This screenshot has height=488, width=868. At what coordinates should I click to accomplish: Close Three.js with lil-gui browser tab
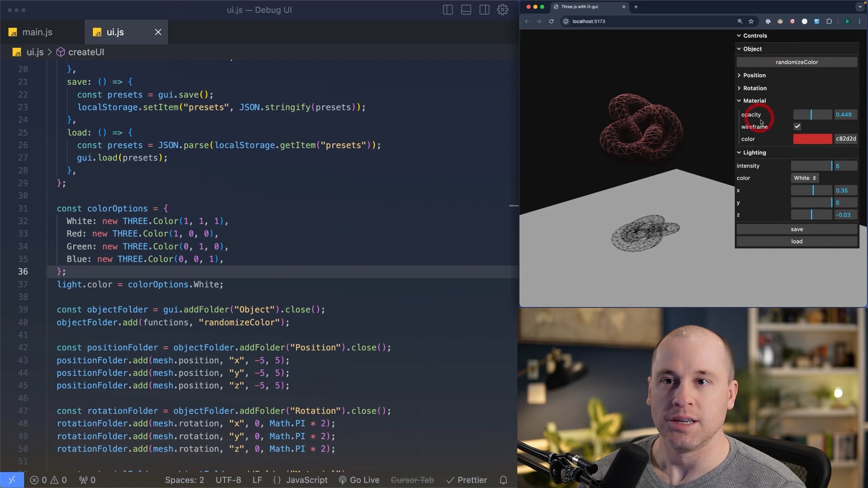[x=624, y=7]
